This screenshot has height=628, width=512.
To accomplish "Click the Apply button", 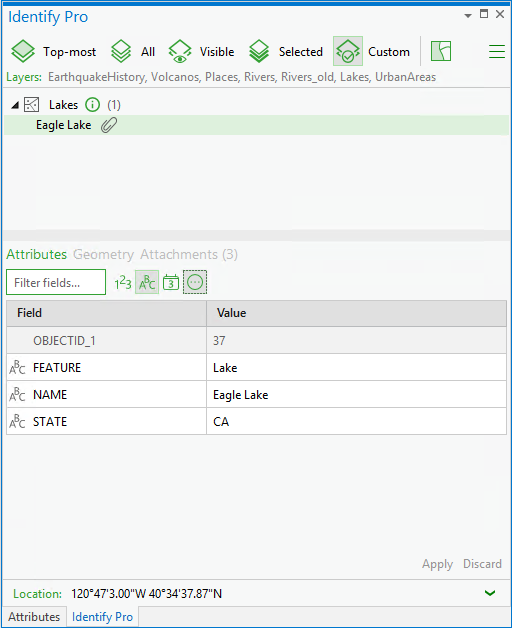I will point(437,564).
